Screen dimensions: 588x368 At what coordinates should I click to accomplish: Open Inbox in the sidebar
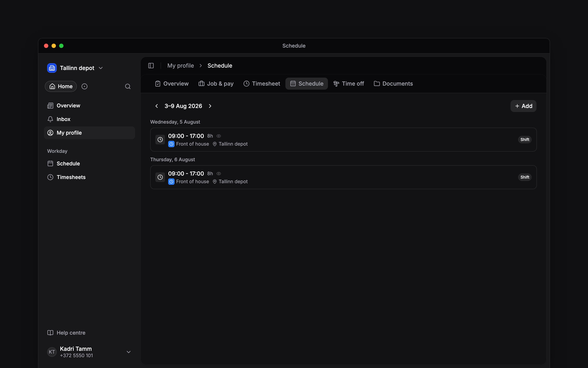(x=89, y=119)
